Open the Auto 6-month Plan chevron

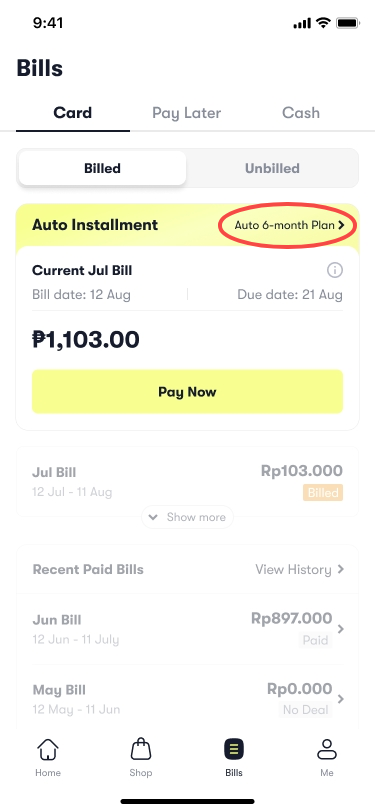click(341, 225)
